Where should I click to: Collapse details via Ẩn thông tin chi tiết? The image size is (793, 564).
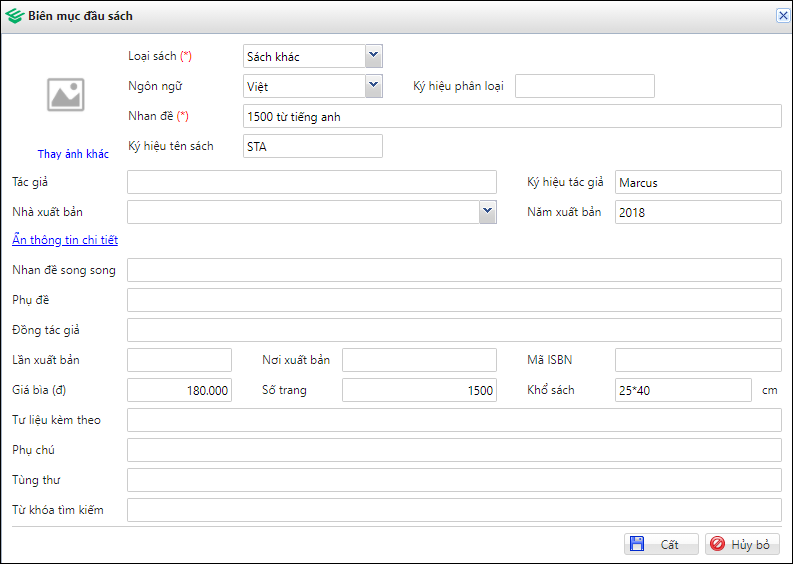pos(65,240)
